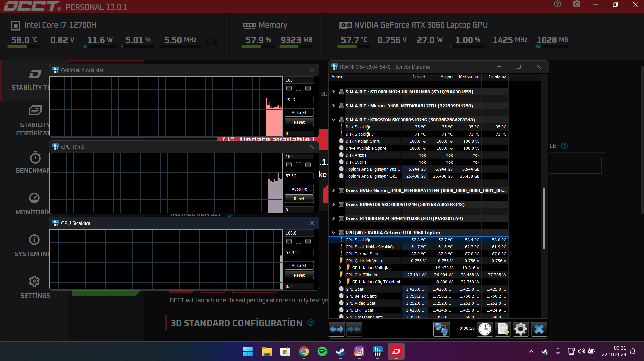
Task: Edit minimum value 0 in CPU Tümü graph
Action: tap(299, 210)
